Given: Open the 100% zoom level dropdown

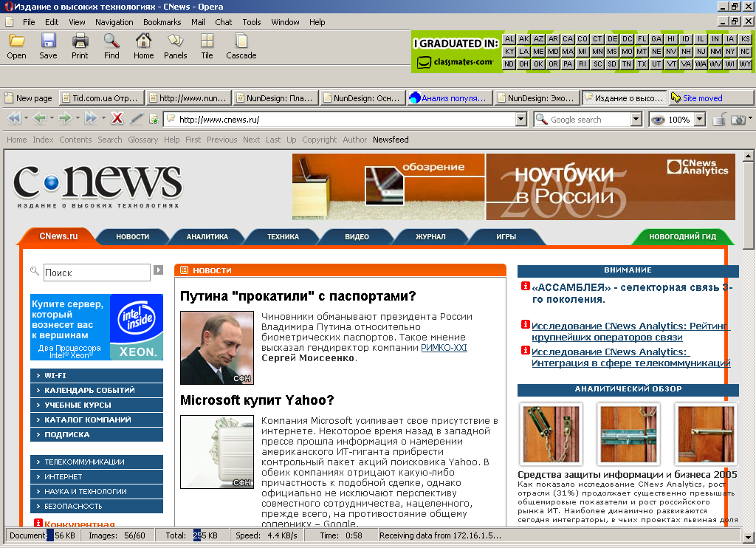Looking at the screenshot, I should pyautogui.click(x=700, y=119).
